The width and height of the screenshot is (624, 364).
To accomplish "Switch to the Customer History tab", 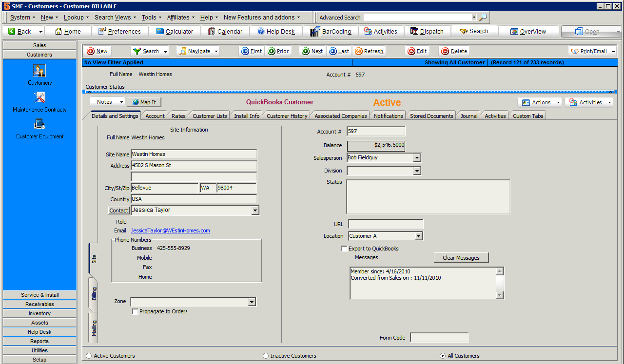I will pyautogui.click(x=287, y=116).
